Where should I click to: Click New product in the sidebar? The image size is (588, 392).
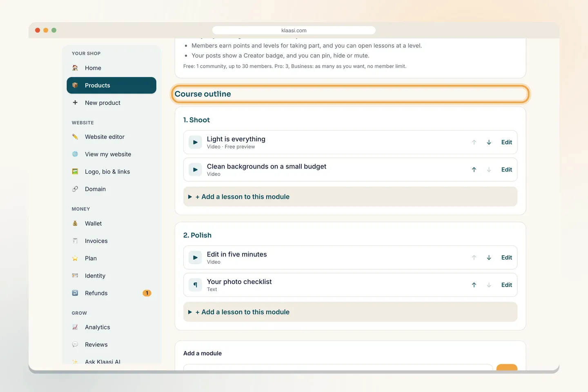pos(111,103)
